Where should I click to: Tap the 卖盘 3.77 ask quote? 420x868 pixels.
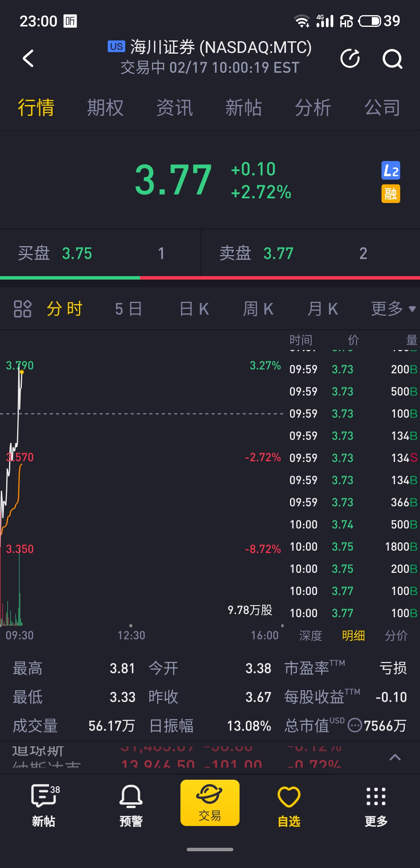tap(311, 253)
